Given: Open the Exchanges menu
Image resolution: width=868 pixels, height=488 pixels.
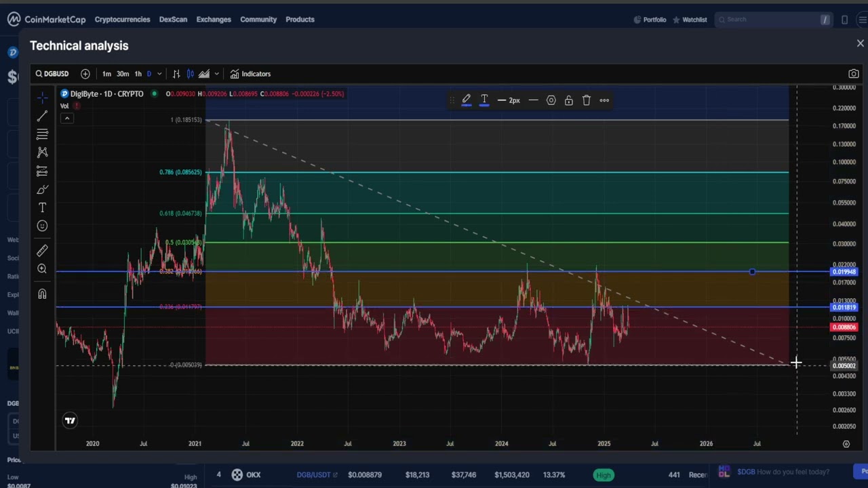Looking at the screenshot, I should [214, 20].
